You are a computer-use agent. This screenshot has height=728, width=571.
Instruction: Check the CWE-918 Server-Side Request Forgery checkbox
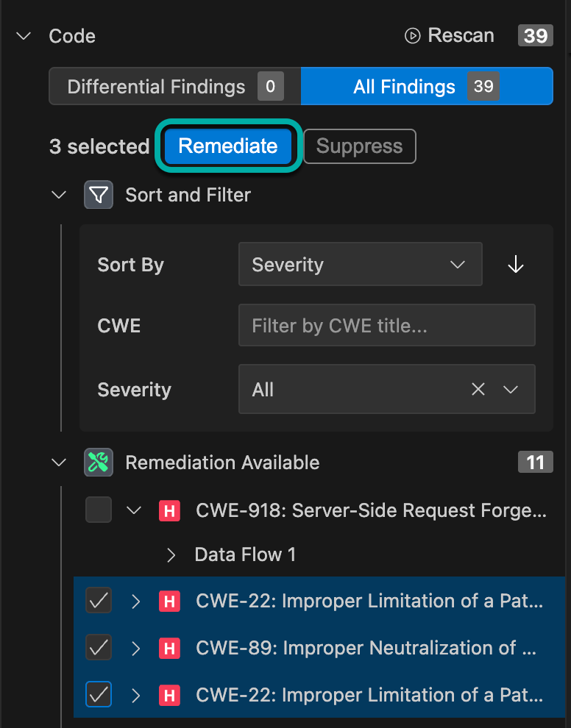[x=99, y=510]
